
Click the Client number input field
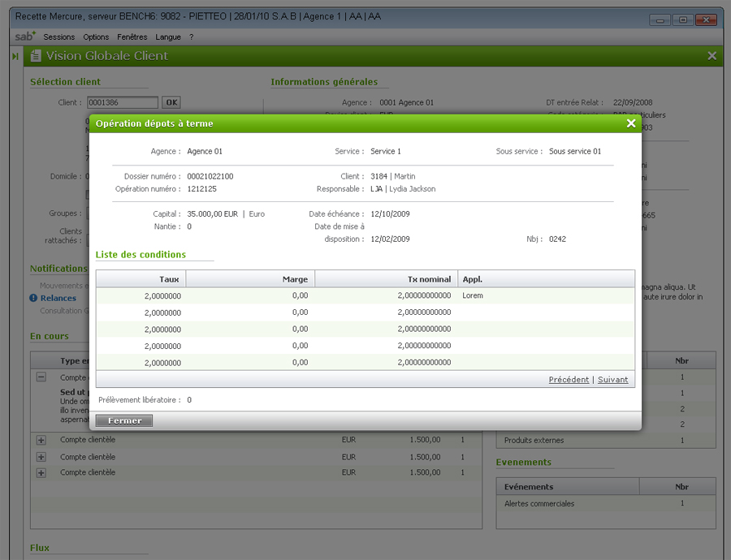coord(122,102)
